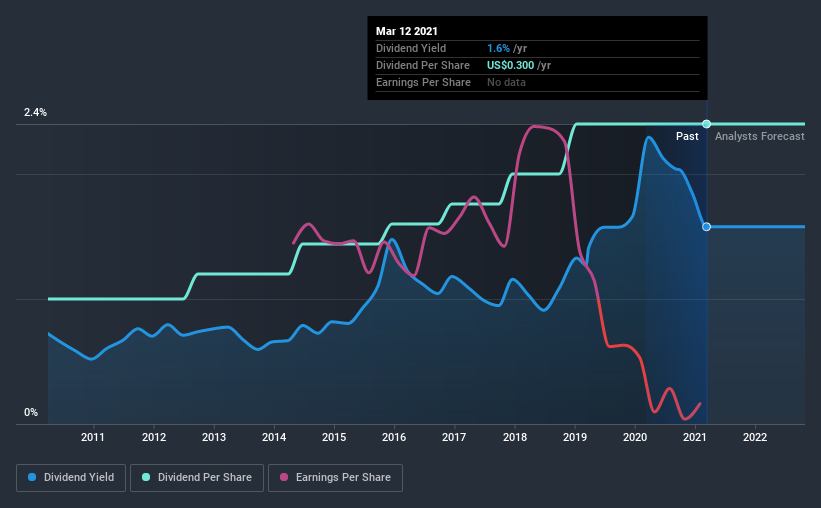The width and height of the screenshot is (821, 508).
Task: Click the blue Dividend Yield legend dot
Action: pyautogui.click(x=33, y=478)
